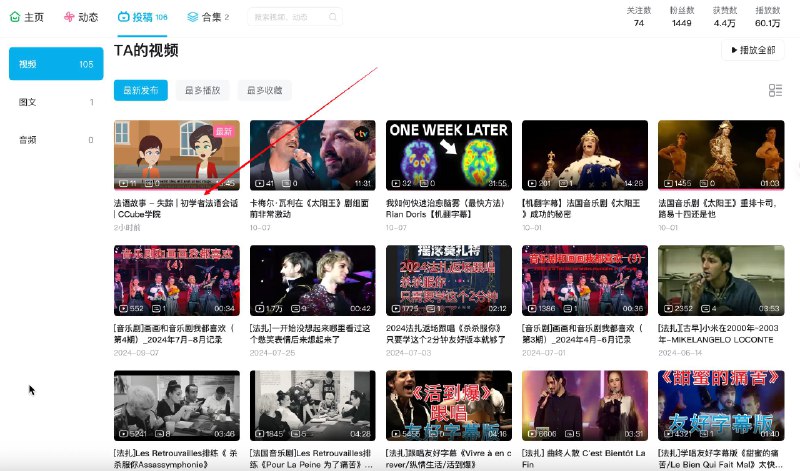Click the 播放数 60.1万 stat
Screen dimensions: 800x471
tap(767, 17)
